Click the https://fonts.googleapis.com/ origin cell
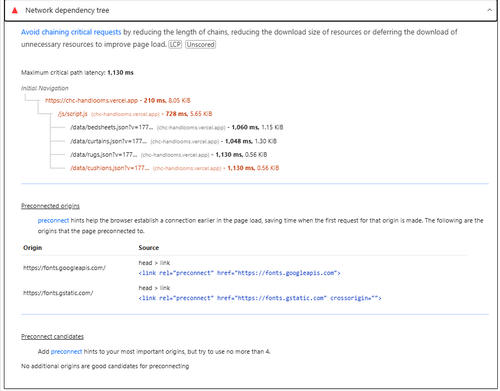Image resolution: width=500 pixels, height=391 pixels. pyautogui.click(x=64, y=268)
